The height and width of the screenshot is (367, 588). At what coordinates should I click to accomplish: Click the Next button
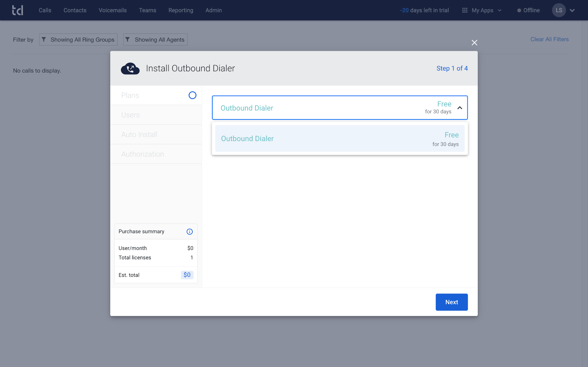coord(452,302)
